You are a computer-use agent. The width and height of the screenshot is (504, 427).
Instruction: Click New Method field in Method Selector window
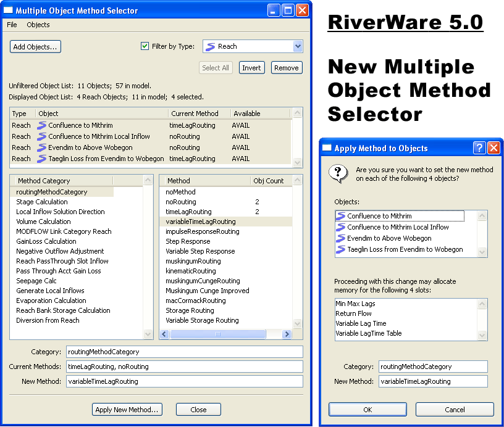coord(185,381)
